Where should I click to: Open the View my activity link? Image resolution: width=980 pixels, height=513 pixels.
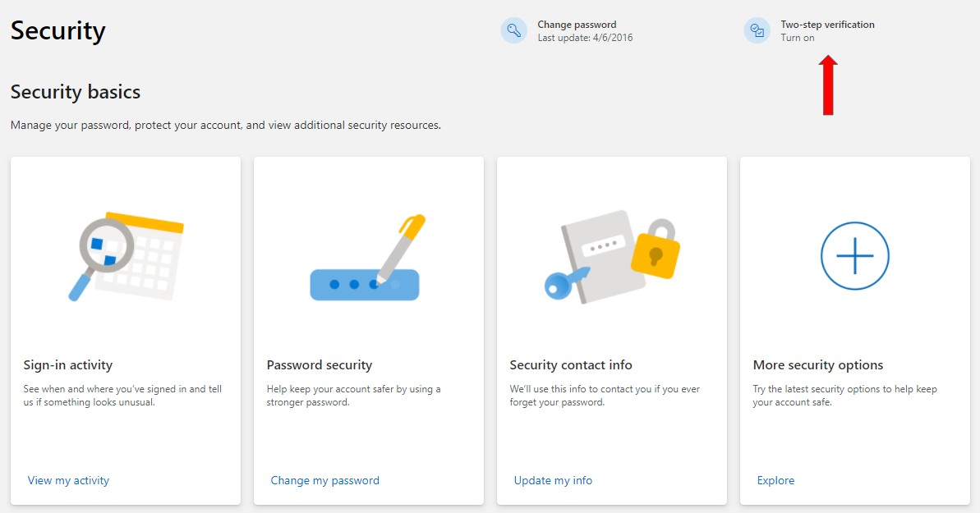[68, 480]
